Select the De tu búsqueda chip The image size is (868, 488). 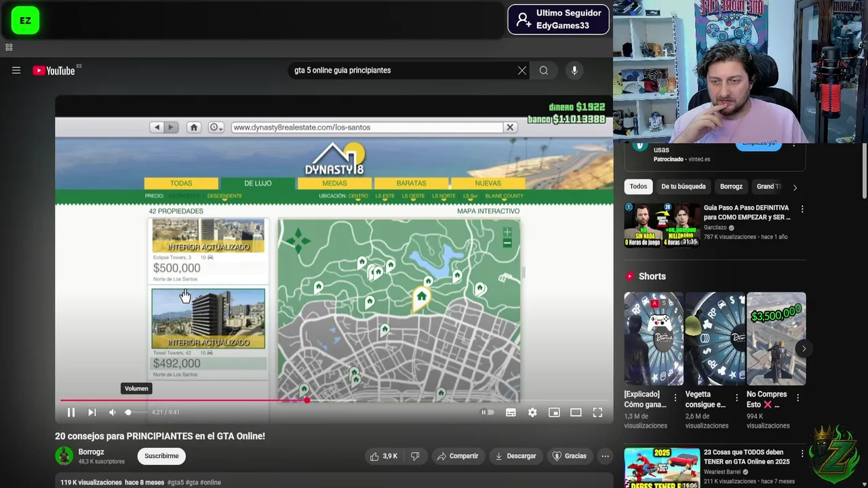click(x=684, y=186)
